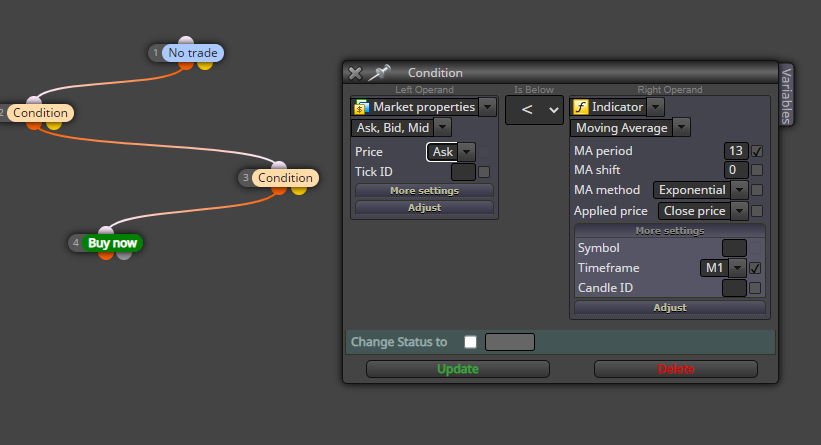Click the gray output connector of Buy now

click(x=124, y=255)
